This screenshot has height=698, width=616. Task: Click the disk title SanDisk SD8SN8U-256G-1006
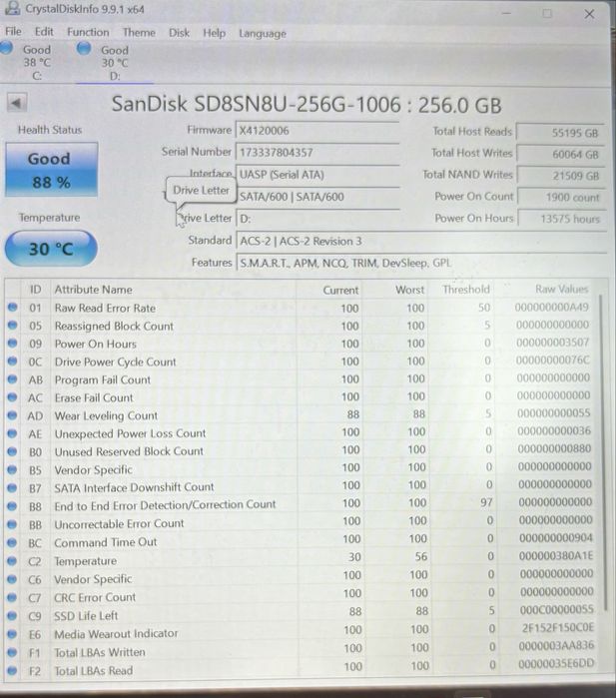pyautogui.click(x=256, y=104)
